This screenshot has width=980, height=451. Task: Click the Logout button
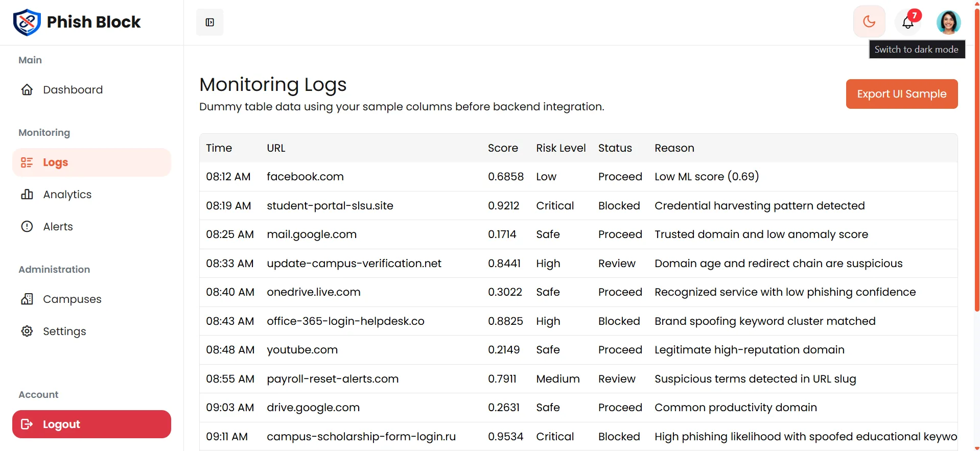(x=91, y=424)
